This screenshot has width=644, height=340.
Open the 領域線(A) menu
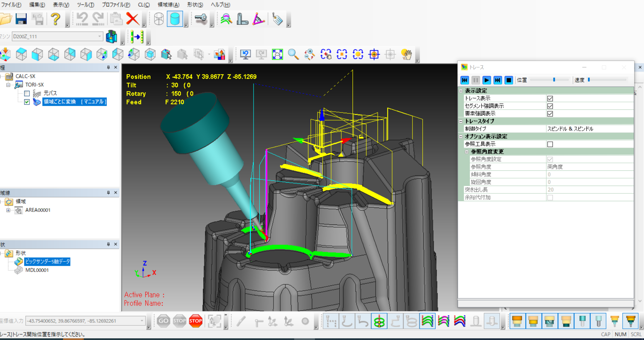point(168,5)
